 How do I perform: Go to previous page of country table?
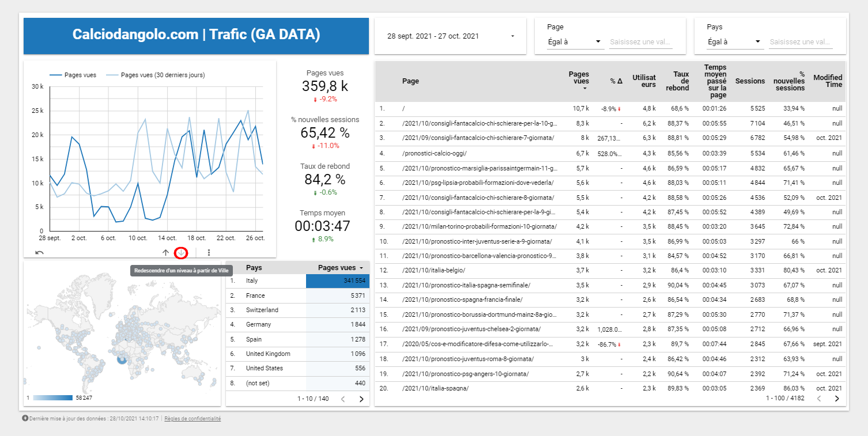343,399
